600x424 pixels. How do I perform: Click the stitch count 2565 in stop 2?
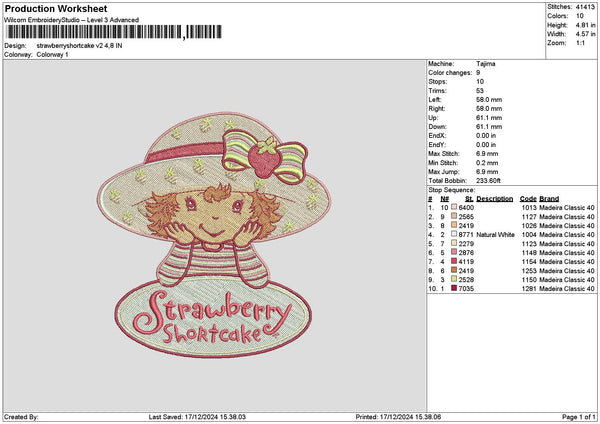tap(466, 217)
